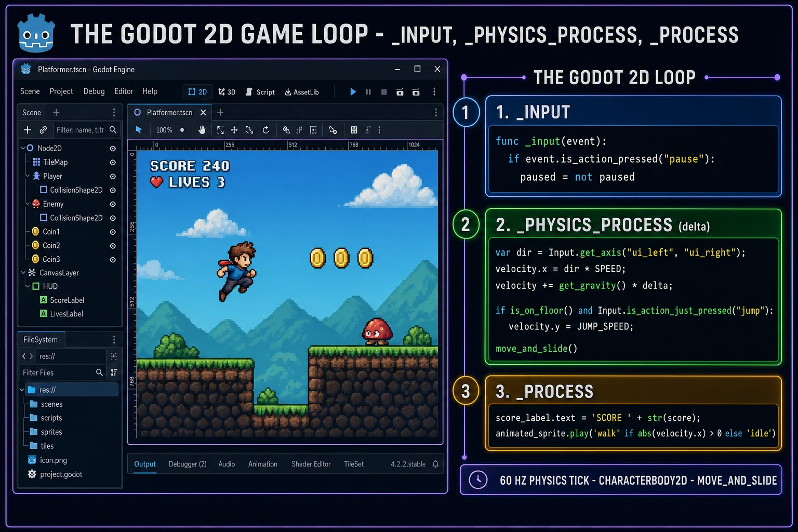Open the Scene menu
The image size is (798, 532).
[30, 91]
